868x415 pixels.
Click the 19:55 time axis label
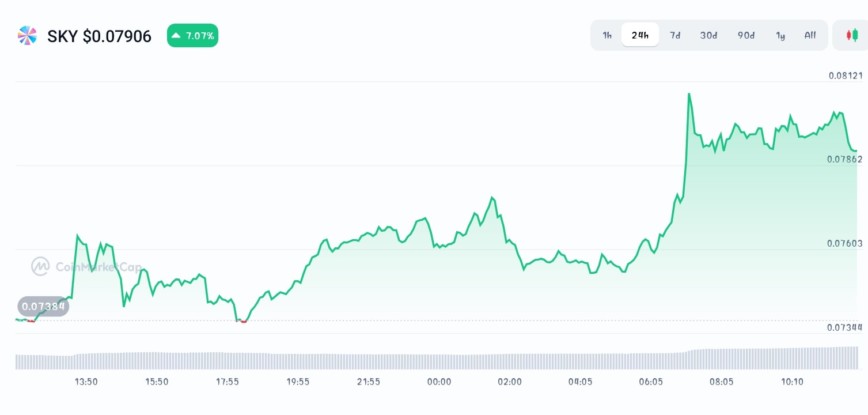298,382
